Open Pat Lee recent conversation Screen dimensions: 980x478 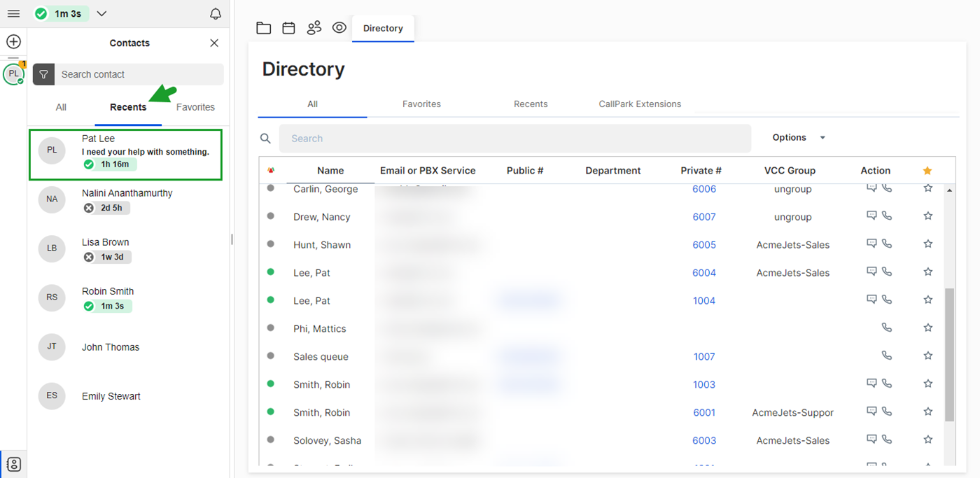(125, 154)
